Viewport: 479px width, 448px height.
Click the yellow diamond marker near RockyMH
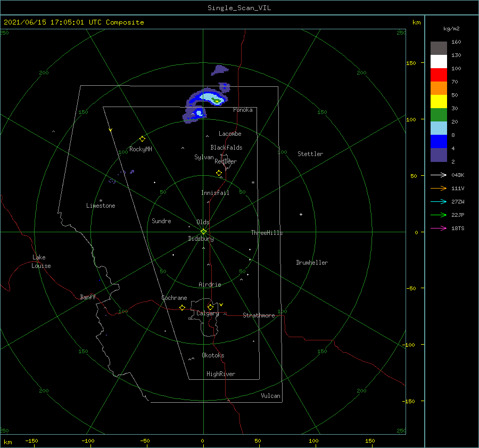pos(142,139)
